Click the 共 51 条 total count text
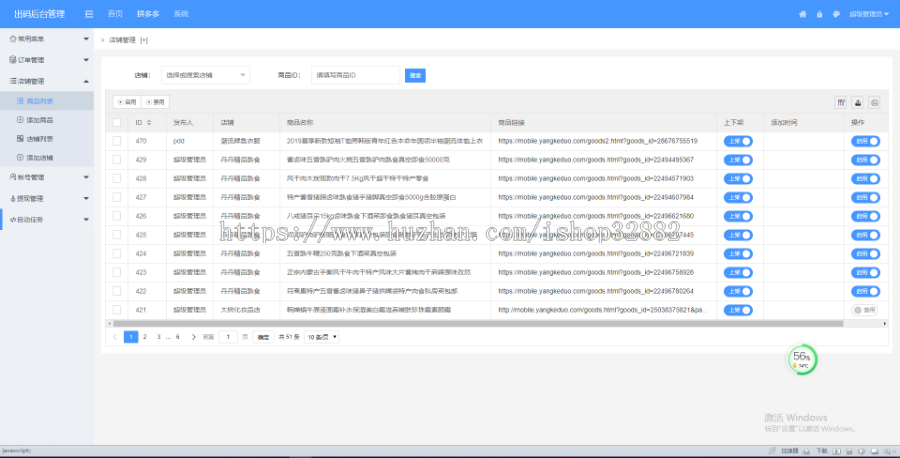 coord(289,337)
